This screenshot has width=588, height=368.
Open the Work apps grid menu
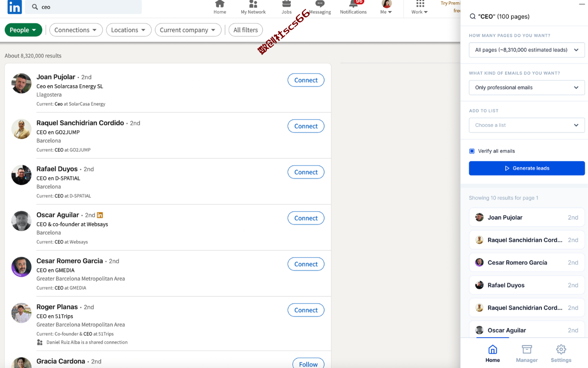[x=419, y=7]
